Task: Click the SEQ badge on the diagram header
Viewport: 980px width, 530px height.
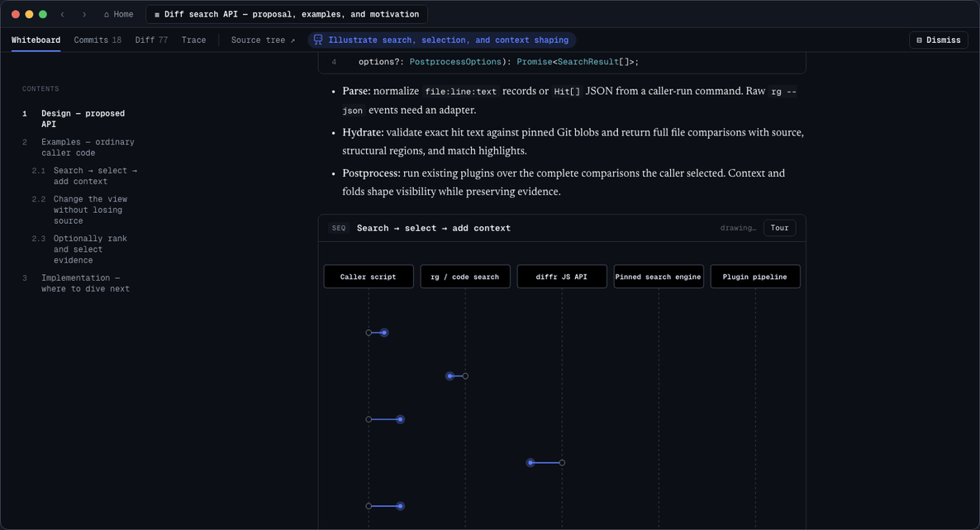Action: coord(339,229)
